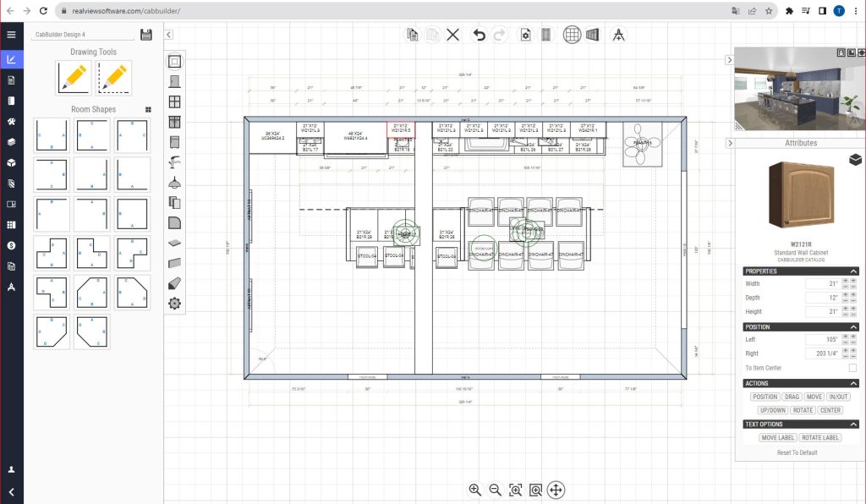Screen dimensions: 866x504
Task: Open the tools wrench sidebar icon
Action: point(11,122)
